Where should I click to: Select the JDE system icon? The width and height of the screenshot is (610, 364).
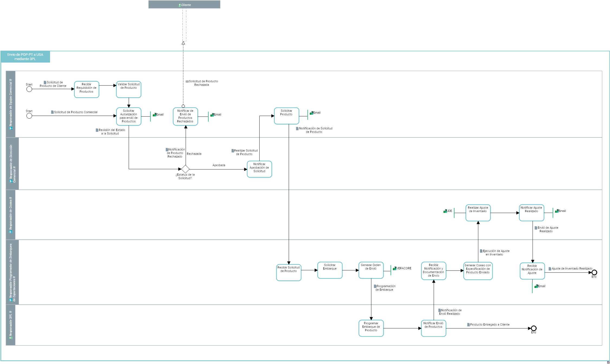point(445,211)
